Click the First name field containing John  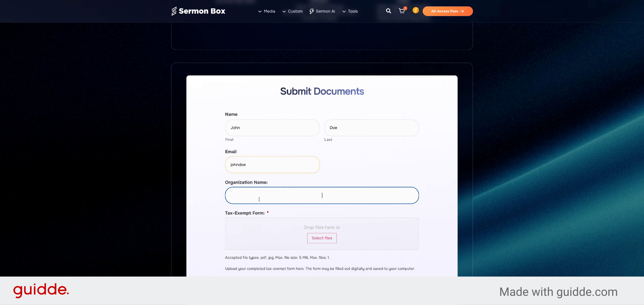click(x=272, y=128)
